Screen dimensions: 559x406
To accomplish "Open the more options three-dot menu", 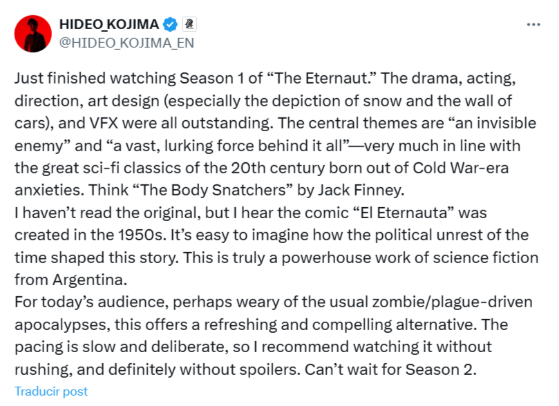I will pyautogui.click(x=533, y=25).
